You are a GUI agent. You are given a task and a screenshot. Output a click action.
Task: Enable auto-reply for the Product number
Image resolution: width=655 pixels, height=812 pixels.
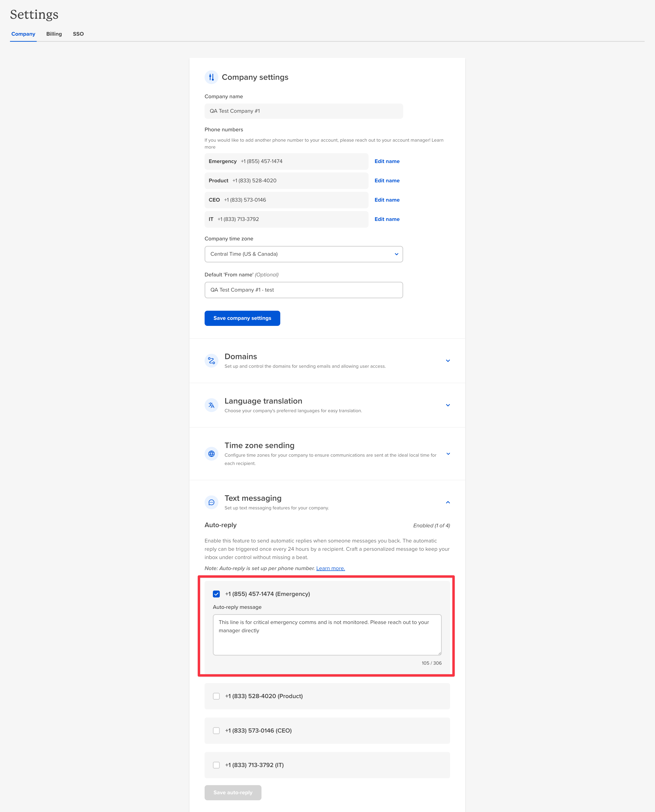216,696
